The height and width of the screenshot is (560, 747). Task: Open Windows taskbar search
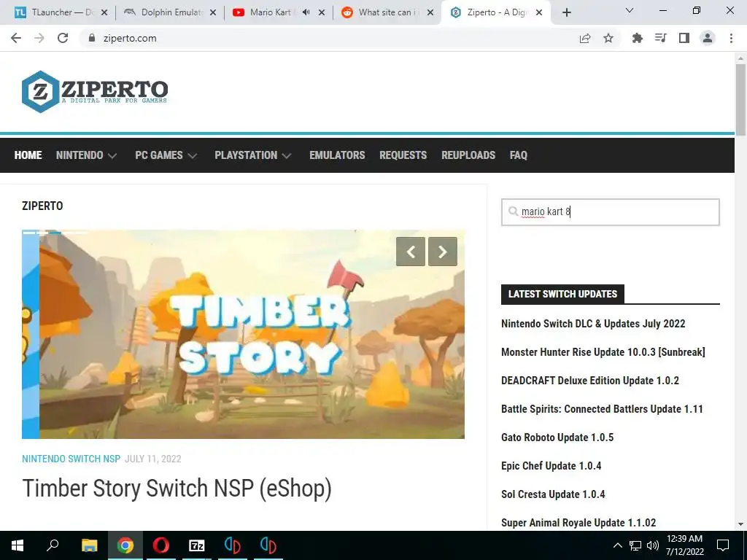(53, 545)
